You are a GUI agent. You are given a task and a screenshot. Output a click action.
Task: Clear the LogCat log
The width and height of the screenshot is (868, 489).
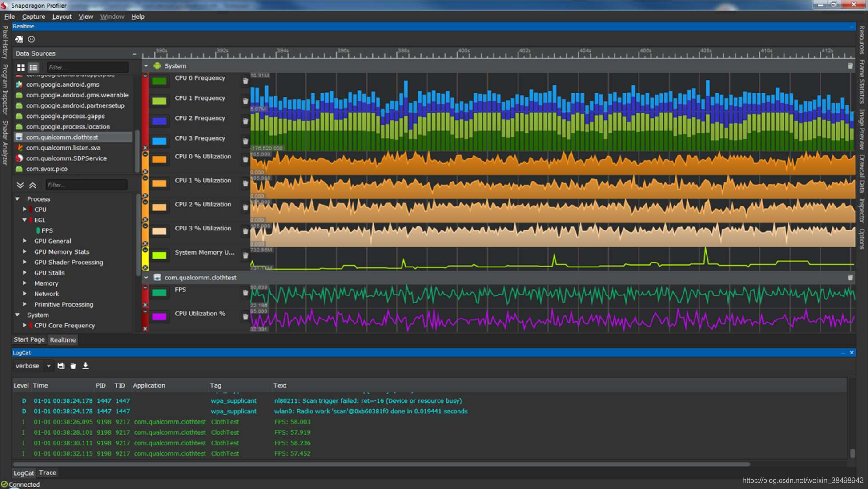tap(73, 366)
